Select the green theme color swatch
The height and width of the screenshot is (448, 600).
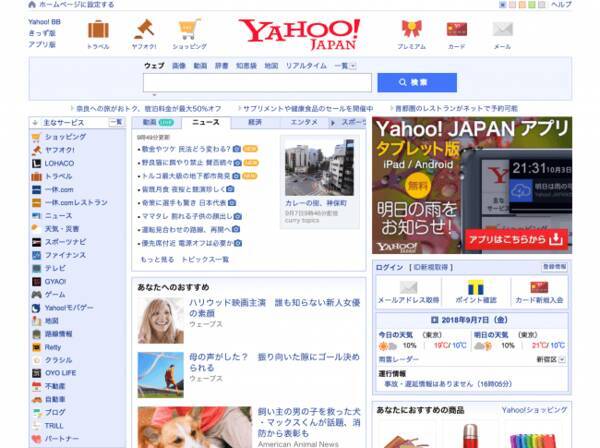point(532,5)
